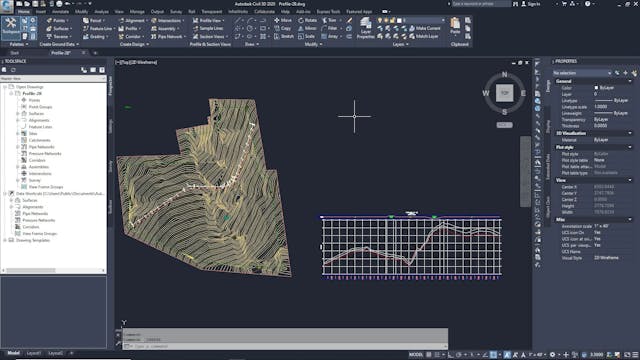Select Point Groups in Toolspace tree
The image size is (640, 360).
pos(40,107)
